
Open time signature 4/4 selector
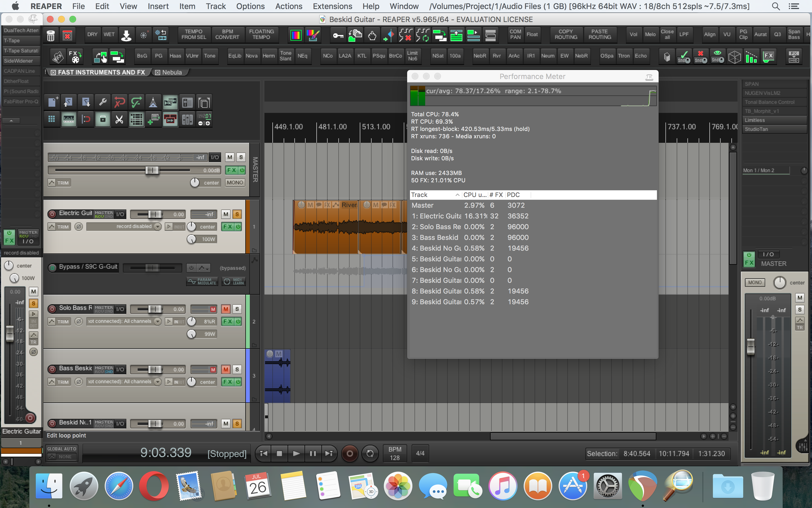(420, 454)
